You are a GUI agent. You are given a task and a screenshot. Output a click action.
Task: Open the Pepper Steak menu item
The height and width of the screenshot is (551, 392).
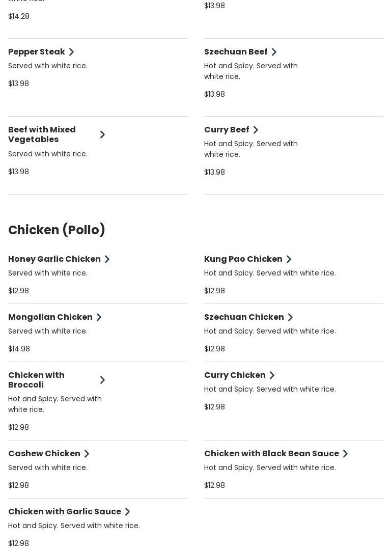(x=37, y=52)
